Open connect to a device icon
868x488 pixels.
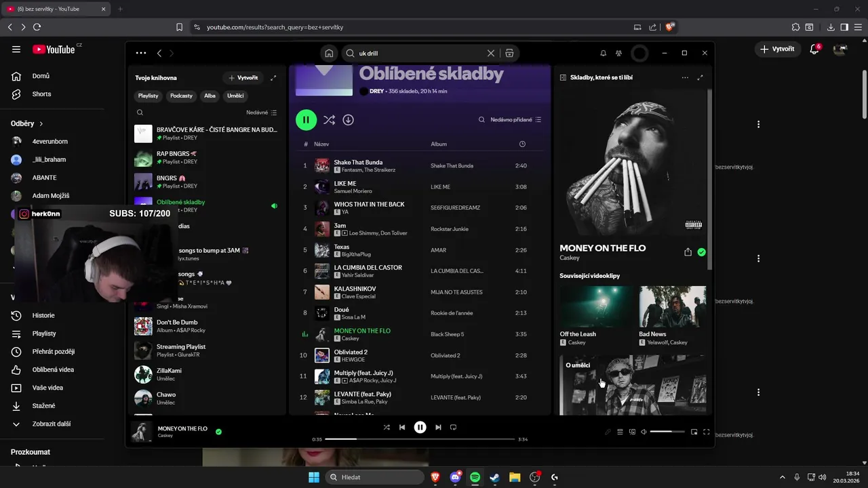click(632, 432)
